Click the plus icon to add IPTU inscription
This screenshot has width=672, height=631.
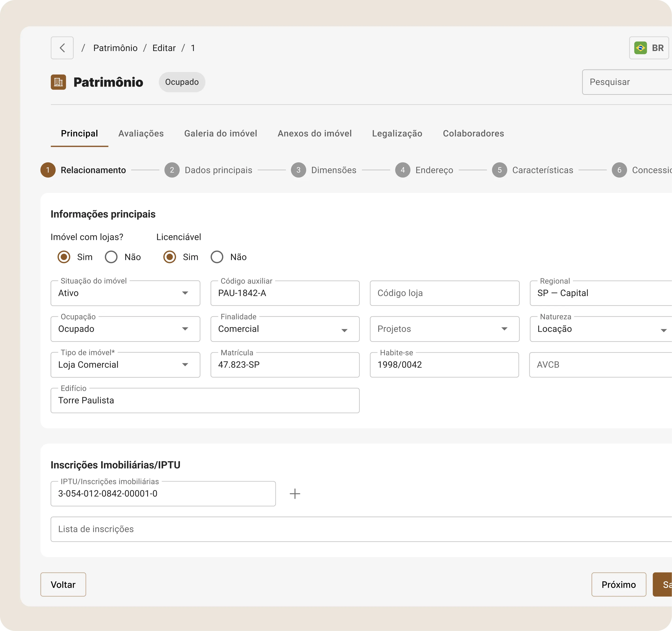click(x=295, y=494)
